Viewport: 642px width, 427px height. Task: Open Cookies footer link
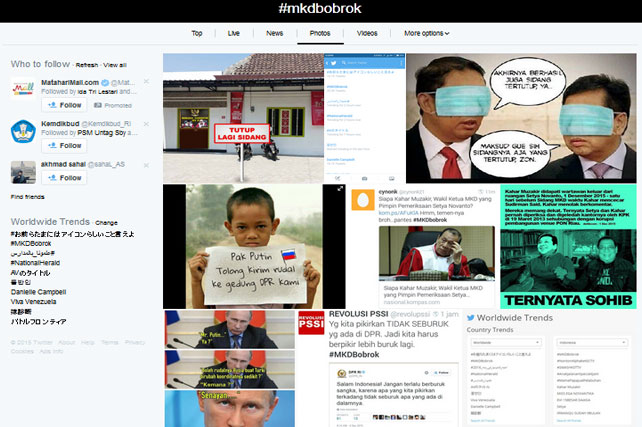[22, 351]
